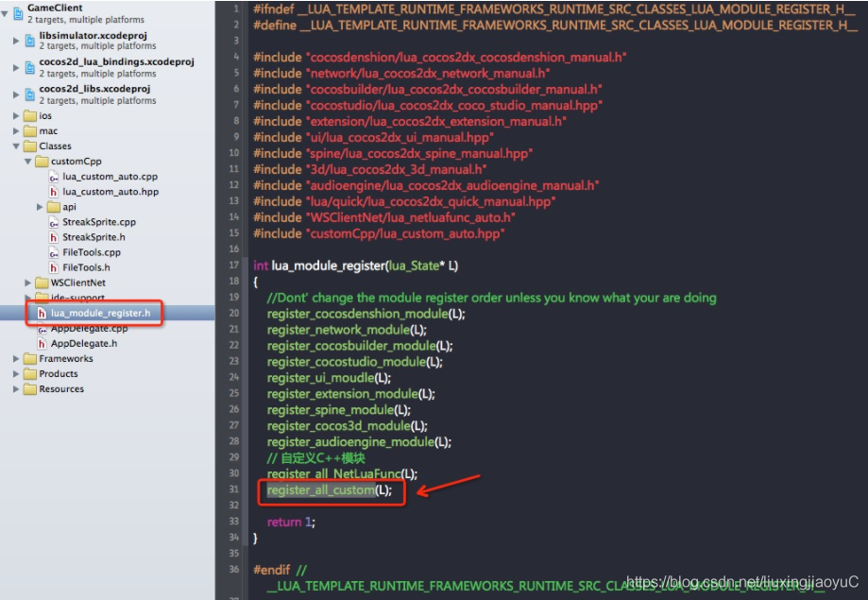The image size is (868, 600).
Task: Click the customCpp folder icon
Action: (x=42, y=162)
